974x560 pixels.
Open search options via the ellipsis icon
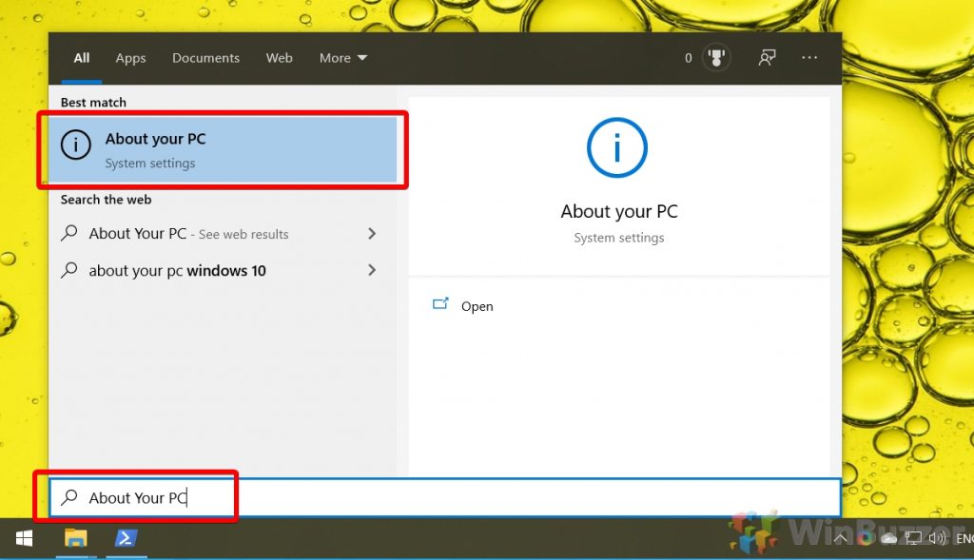(x=809, y=58)
